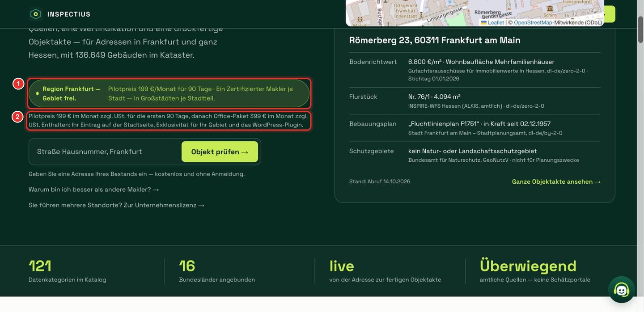
Task: Click 'Datenkategorien im Katalog' caption
Action: (x=68, y=280)
